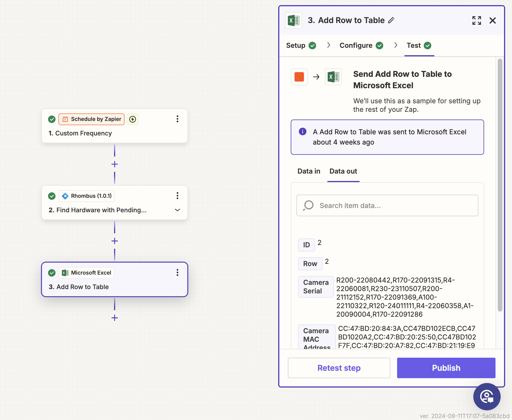This screenshot has height=420, width=512.
Task: Switch to the Data out tab
Action: tap(343, 171)
